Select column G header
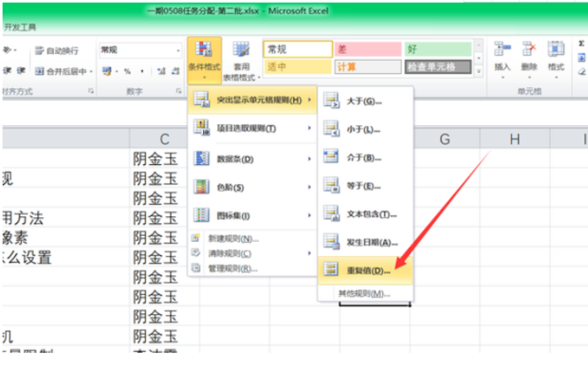This screenshot has width=588, height=368. [445, 139]
